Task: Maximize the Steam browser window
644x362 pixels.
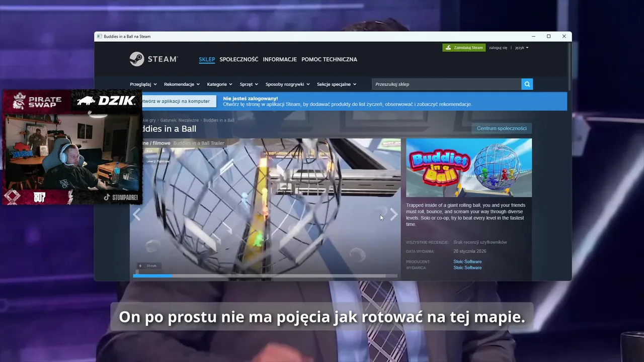Action: (548, 36)
